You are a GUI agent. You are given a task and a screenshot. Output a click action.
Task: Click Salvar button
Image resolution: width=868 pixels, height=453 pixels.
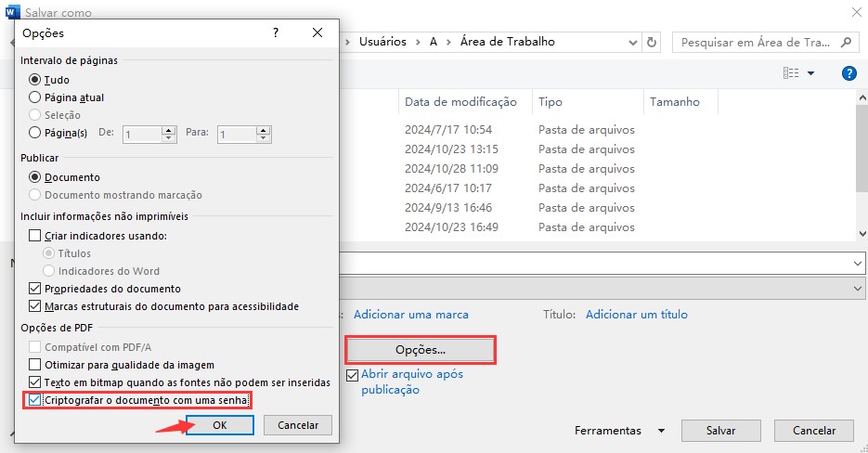click(x=720, y=431)
